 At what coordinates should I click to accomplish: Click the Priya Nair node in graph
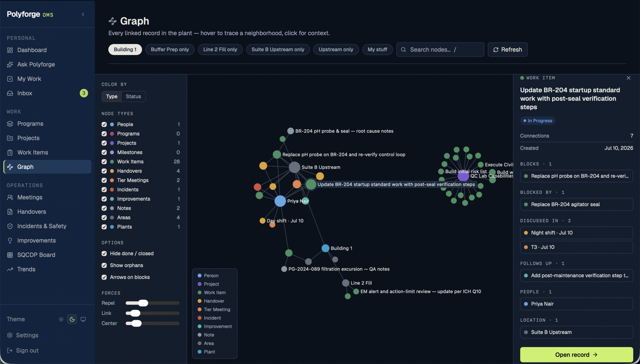pos(280,201)
